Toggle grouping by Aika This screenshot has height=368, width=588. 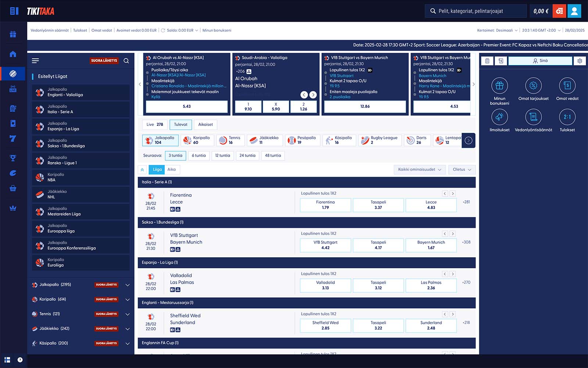point(172,170)
